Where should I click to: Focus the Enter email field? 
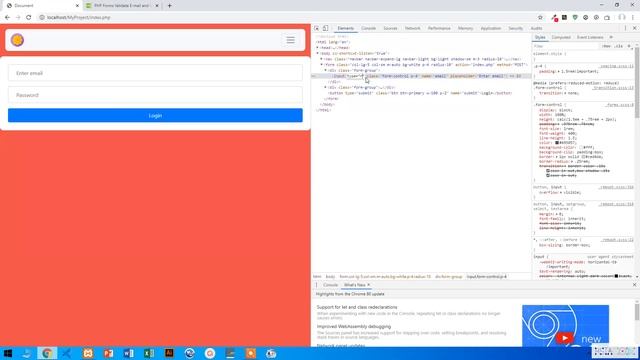[155, 73]
